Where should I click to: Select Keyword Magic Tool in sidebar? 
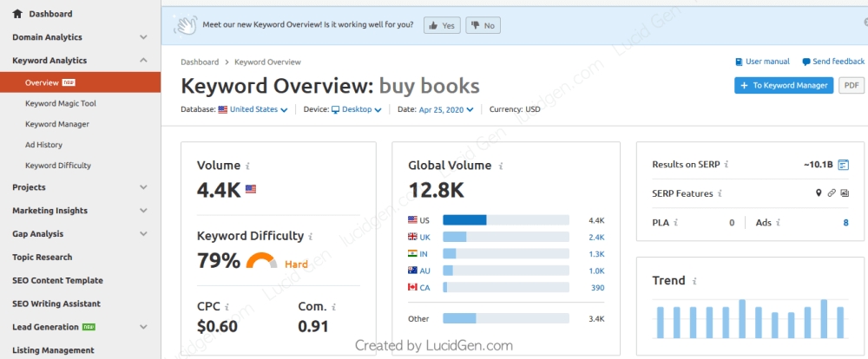tap(61, 103)
